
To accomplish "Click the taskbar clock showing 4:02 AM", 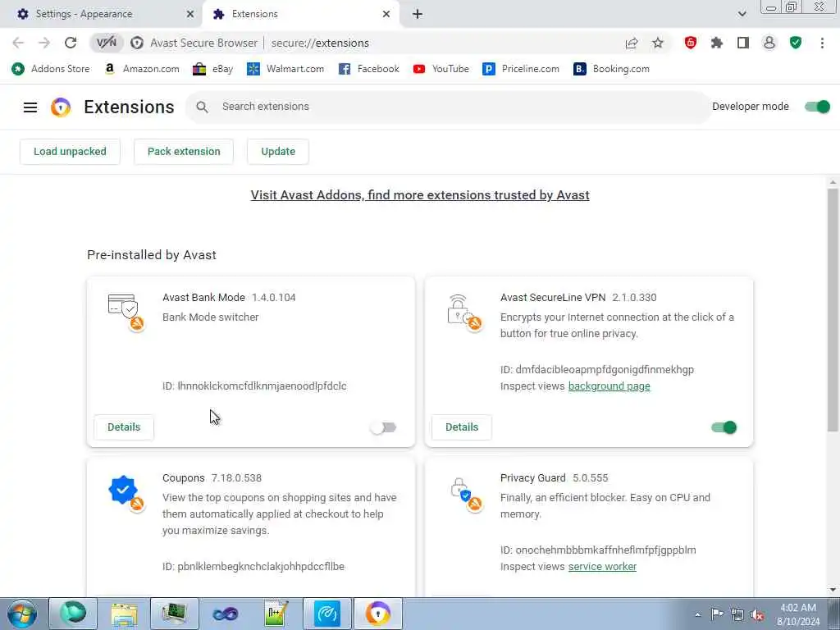I will click(x=798, y=614).
